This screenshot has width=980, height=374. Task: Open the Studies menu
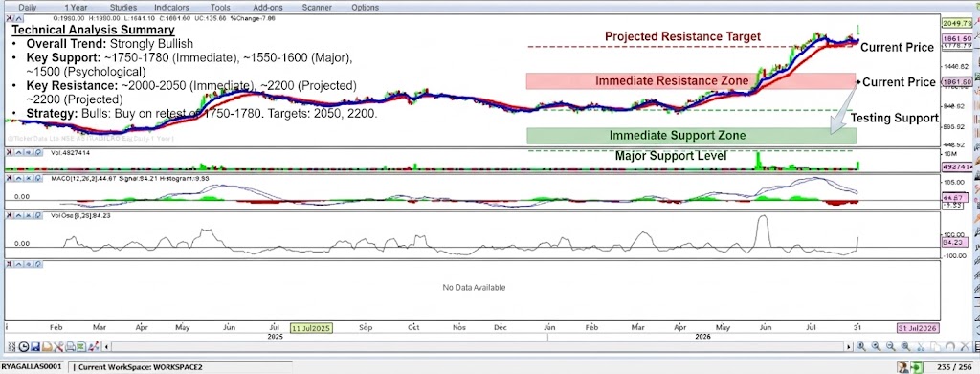click(x=123, y=8)
